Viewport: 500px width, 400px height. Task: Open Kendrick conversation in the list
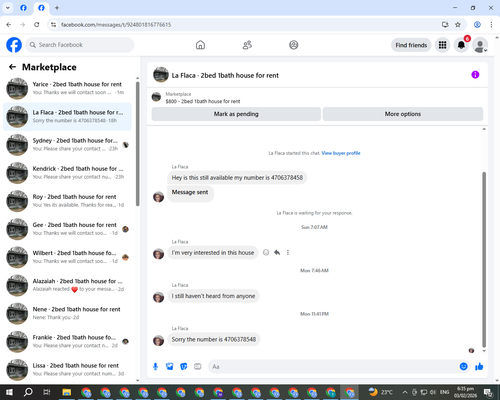coord(67,173)
